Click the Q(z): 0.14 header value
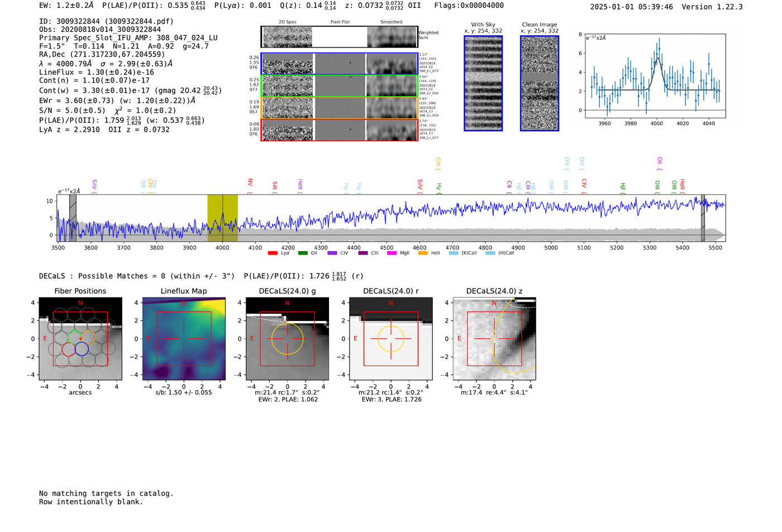 (308, 6)
